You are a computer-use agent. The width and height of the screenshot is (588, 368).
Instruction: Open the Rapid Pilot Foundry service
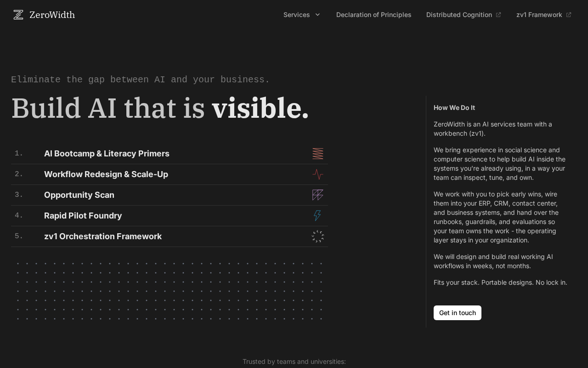coord(83,216)
